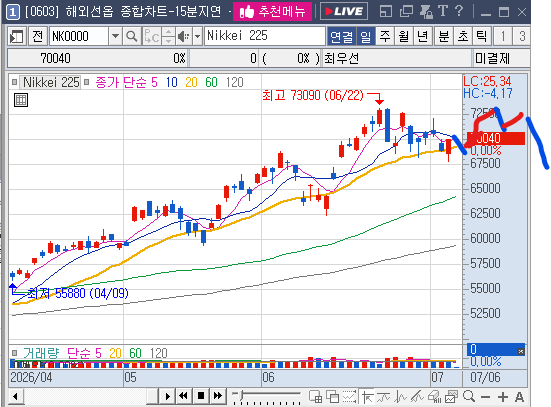Click the minus zoom out icon
551x407 pixels.
click(x=485, y=397)
